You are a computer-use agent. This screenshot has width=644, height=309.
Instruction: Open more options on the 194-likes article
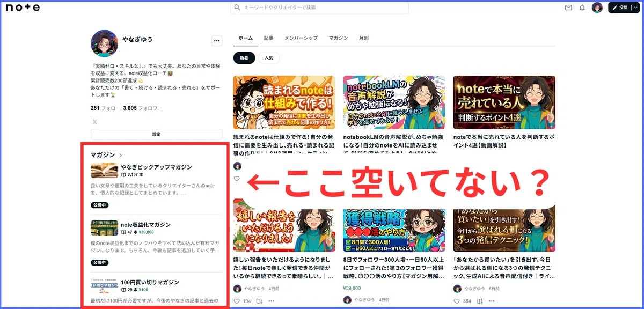click(272, 301)
